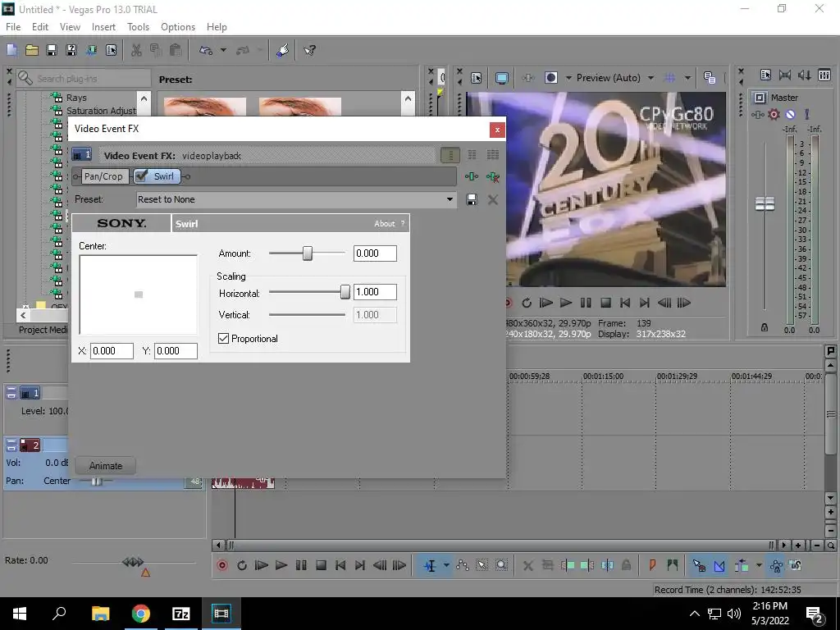Open the Edit menu
Viewport: 840px width, 630px height.
(40, 27)
